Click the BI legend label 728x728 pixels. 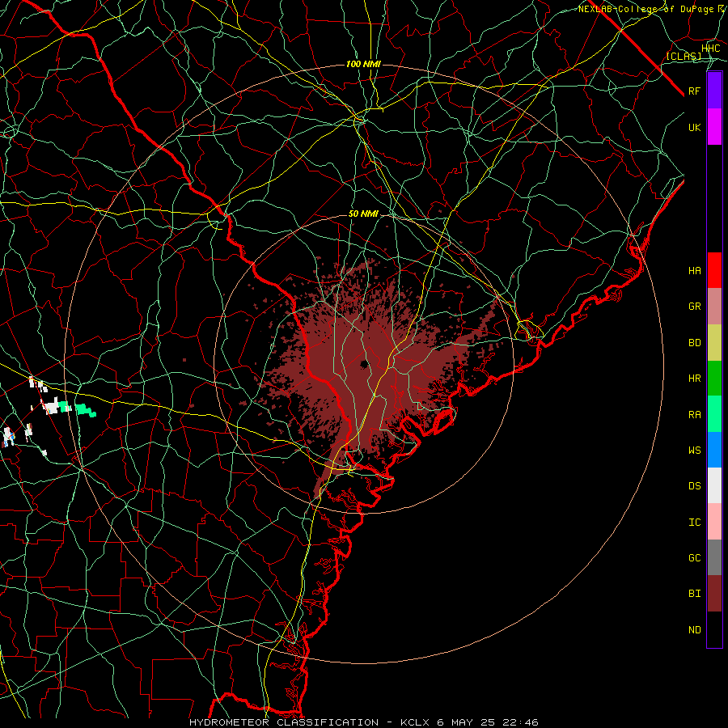click(x=694, y=594)
